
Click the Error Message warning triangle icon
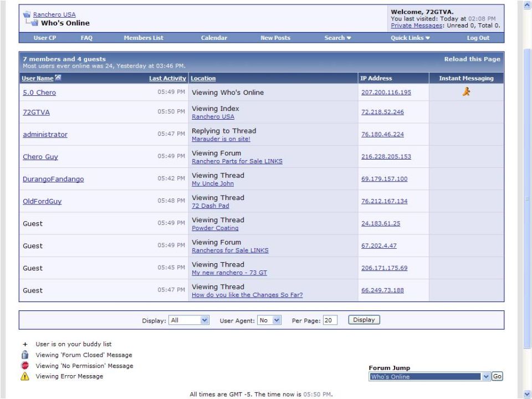click(x=25, y=376)
